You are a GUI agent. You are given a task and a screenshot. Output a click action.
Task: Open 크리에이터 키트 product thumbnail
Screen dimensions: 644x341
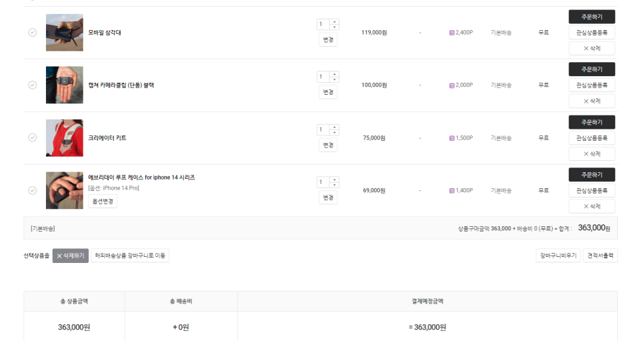[x=65, y=137]
